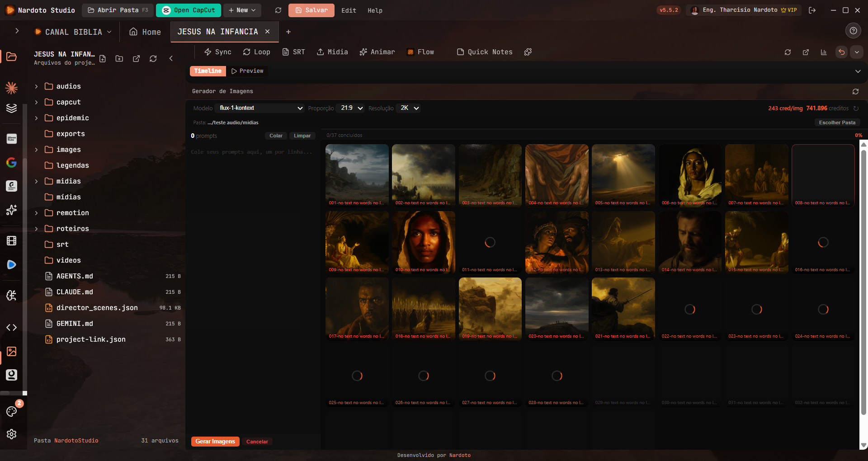
Task: Click the Gerar Imagens button
Action: (215, 442)
